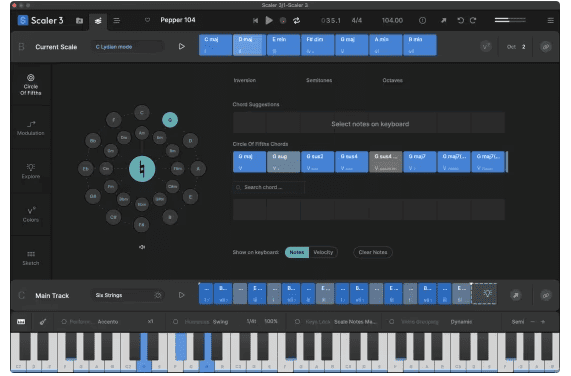This screenshot has height=376, width=571.
Task: Switch to piano keyboard view icon
Action: point(21,321)
